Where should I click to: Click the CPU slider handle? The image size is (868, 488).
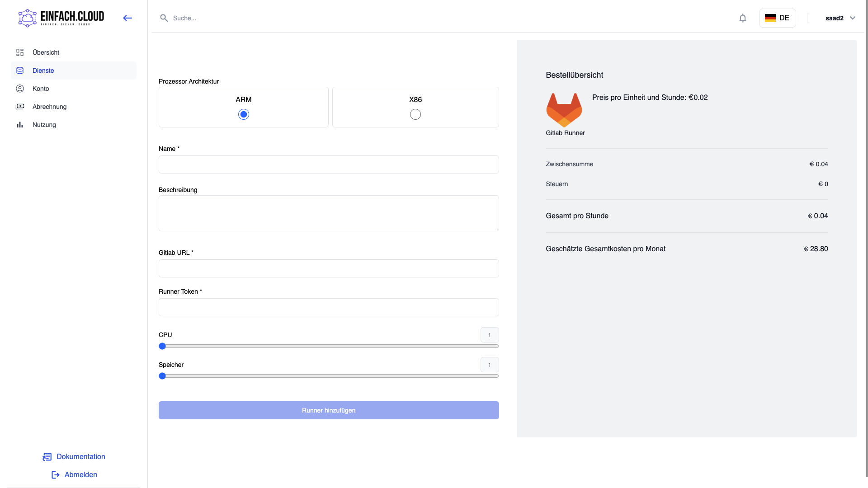click(162, 346)
